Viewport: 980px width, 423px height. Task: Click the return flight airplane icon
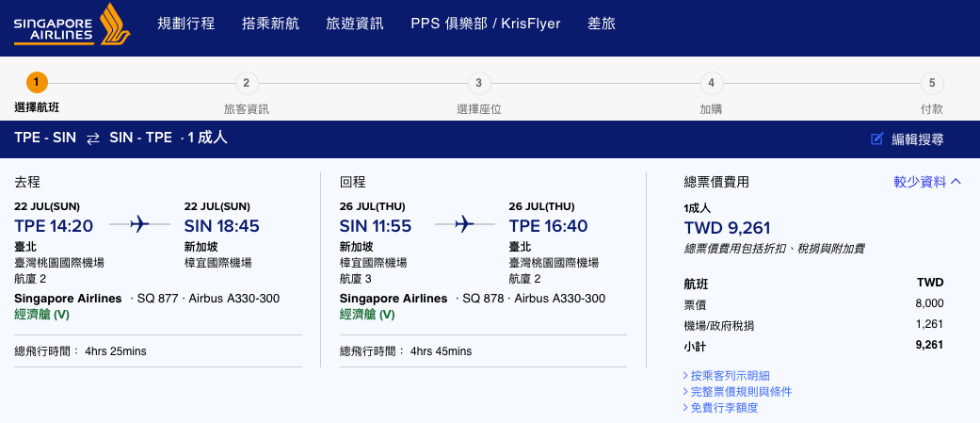[464, 224]
